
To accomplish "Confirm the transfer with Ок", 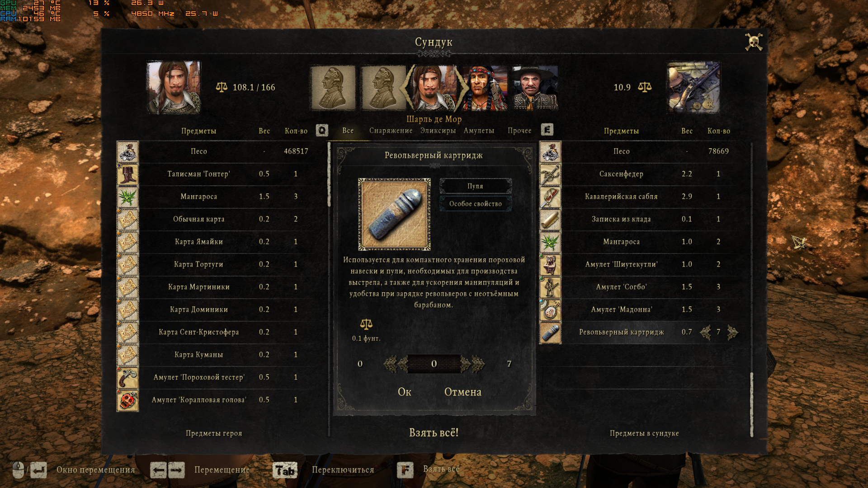I will (x=405, y=392).
